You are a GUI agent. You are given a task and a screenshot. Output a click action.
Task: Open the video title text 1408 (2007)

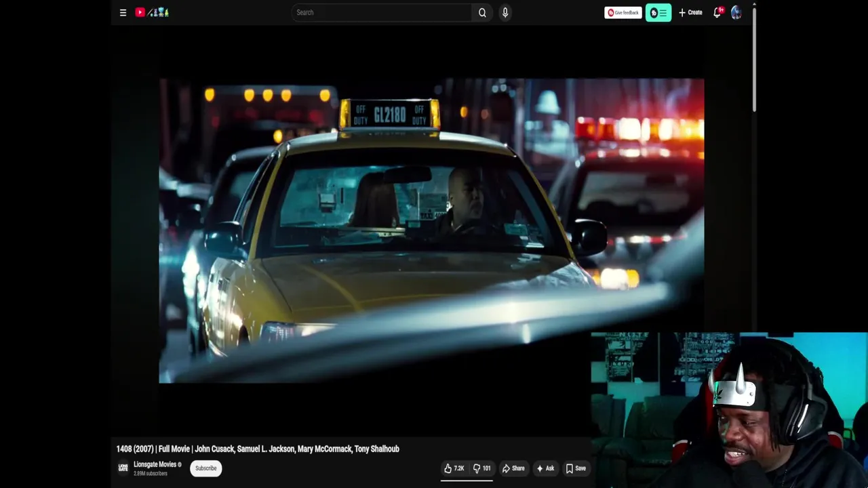pos(258,449)
